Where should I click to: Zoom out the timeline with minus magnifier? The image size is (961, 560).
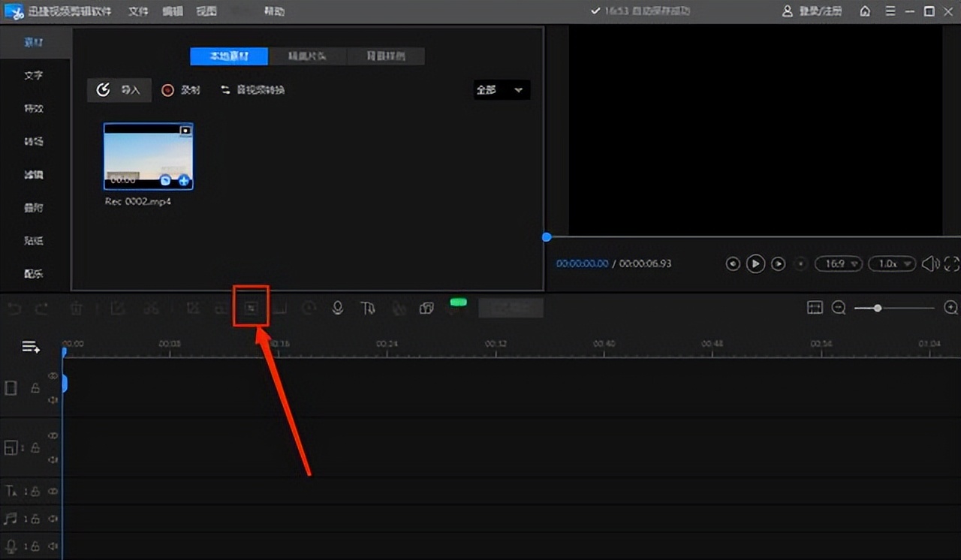839,308
